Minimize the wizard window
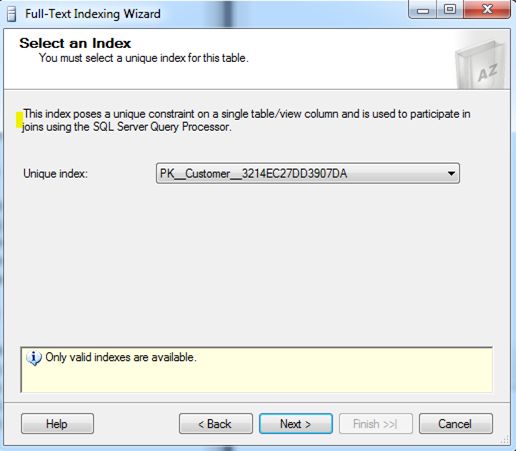Image resolution: width=516 pixels, height=451 pixels. point(423,10)
